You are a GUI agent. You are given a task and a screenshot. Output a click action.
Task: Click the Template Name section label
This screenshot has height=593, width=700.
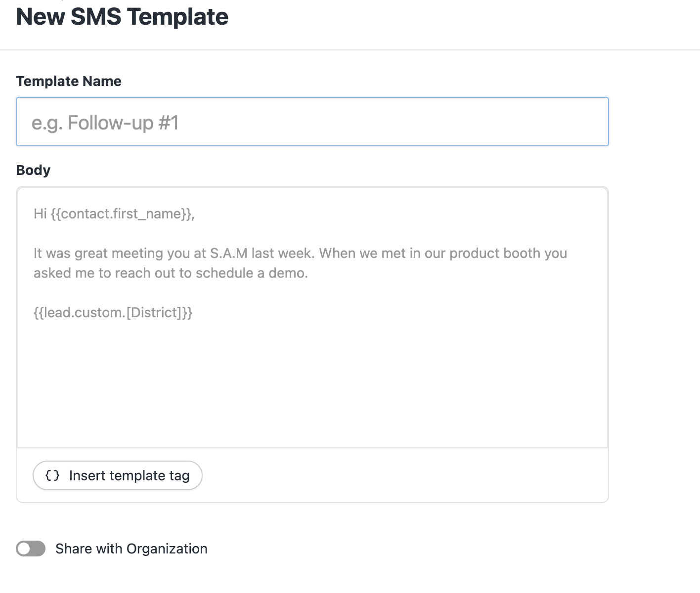pos(69,81)
